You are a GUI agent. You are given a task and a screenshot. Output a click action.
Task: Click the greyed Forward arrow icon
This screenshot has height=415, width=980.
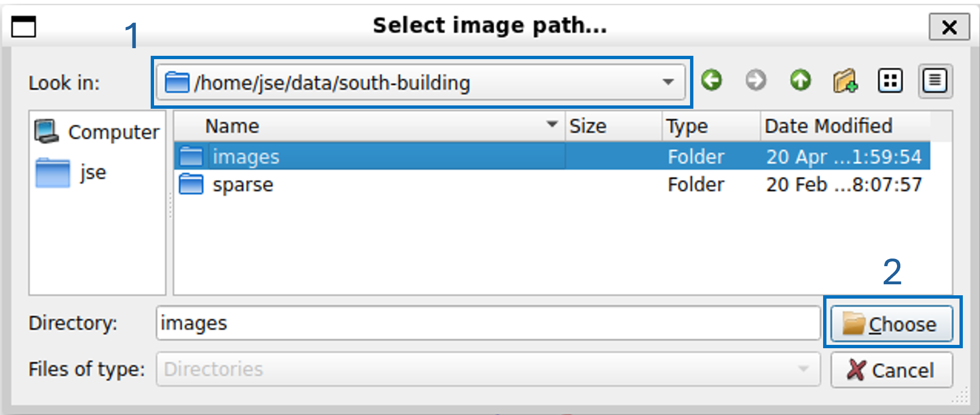click(x=756, y=80)
